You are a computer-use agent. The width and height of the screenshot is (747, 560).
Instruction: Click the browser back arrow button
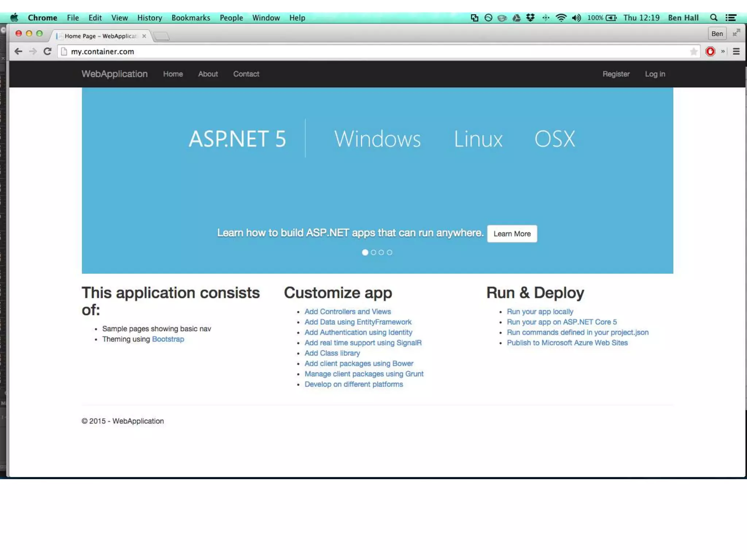click(18, 51)
